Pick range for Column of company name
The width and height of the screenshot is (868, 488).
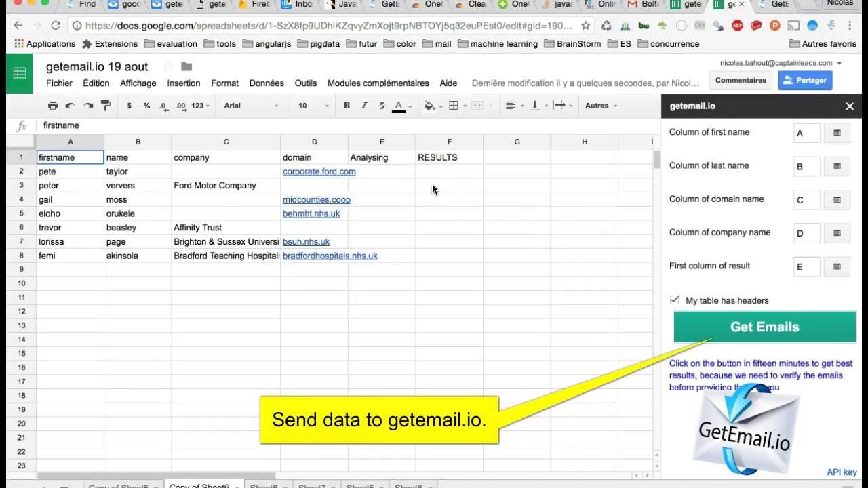pyautogui.click(x=837, y=233)
